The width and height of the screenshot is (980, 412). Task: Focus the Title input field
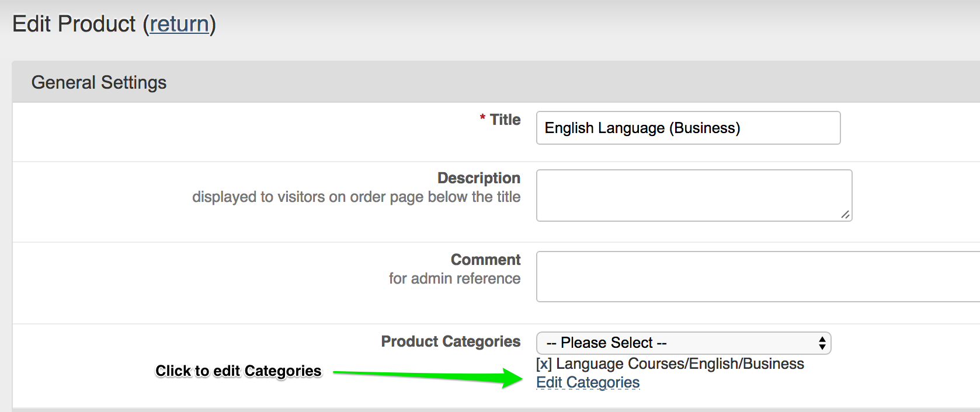point(687,128)
